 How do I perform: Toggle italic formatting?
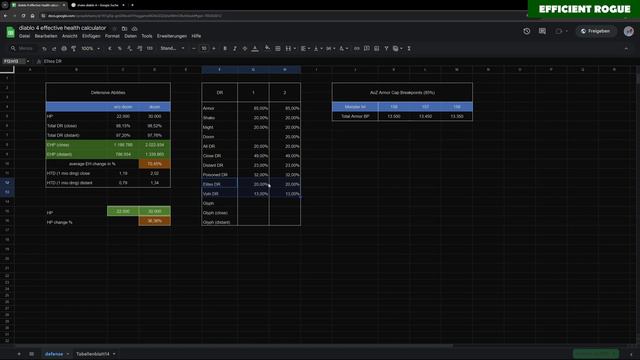point(235,48)
